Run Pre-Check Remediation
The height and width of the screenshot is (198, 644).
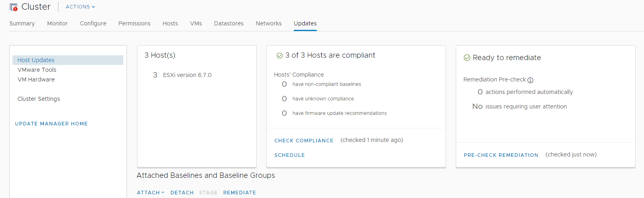click(x=501, y=155)
